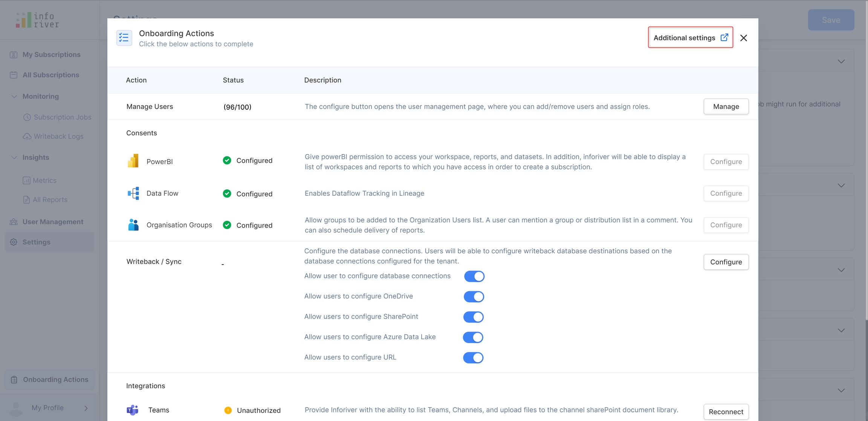Open User Management from sidebar

53,222
